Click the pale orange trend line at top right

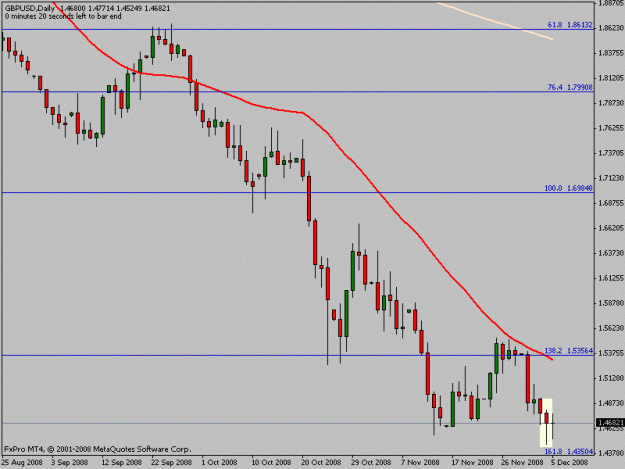click(x=495, y=21)
